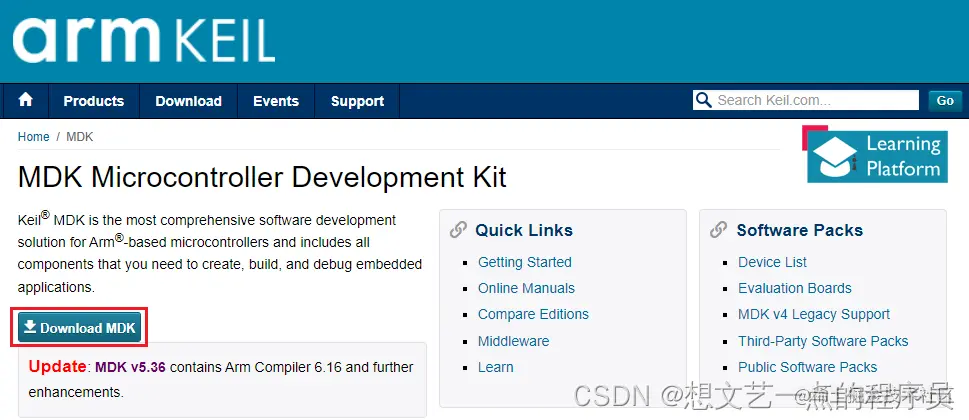
Task: Open Public Software Packs link
Action: [x=808, y=367]
